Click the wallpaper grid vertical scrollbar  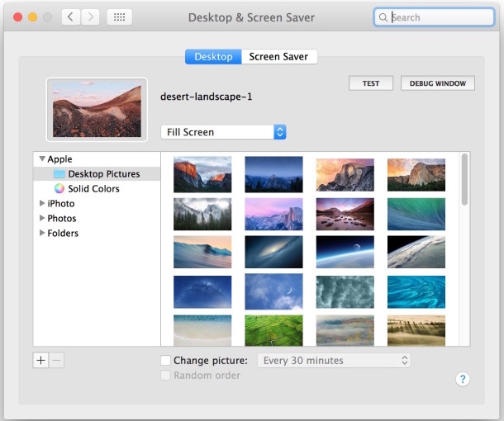tap(464, 179)
